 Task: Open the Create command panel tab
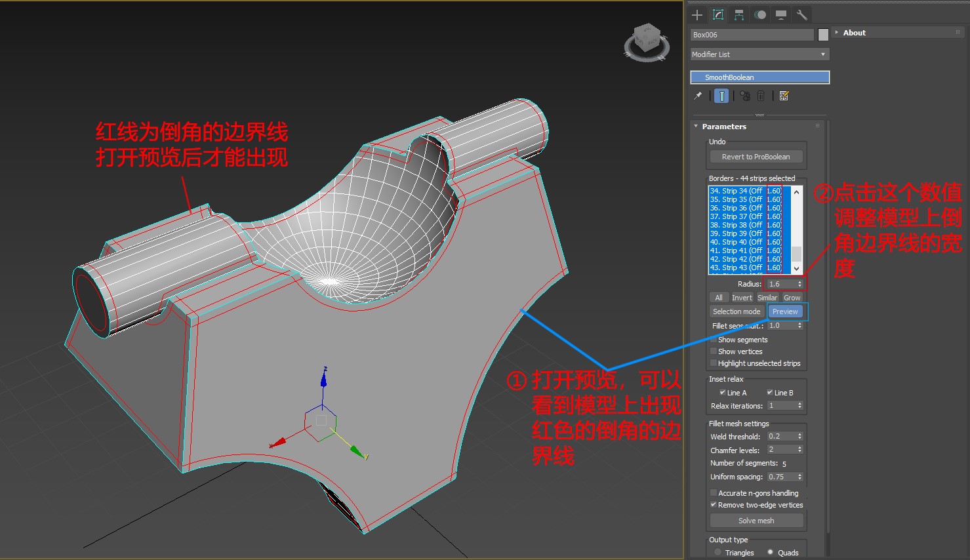point(697,15)
